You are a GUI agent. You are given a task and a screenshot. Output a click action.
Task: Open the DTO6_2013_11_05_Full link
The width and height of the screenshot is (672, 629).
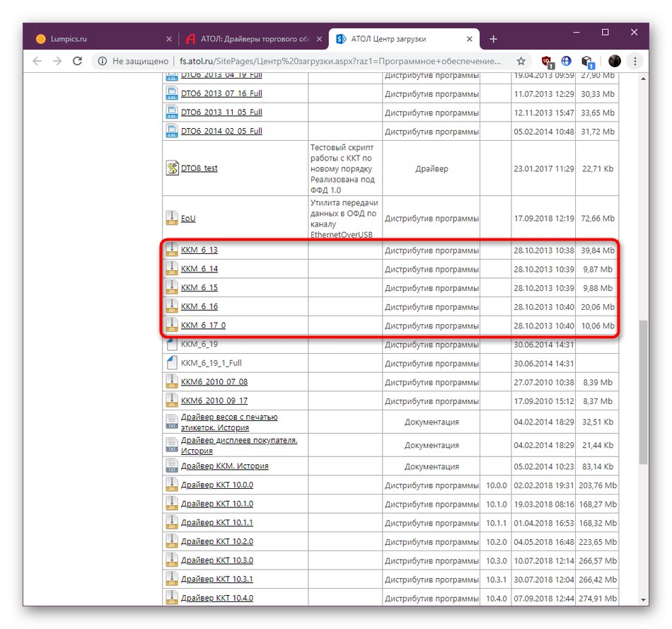coord(221,112)
